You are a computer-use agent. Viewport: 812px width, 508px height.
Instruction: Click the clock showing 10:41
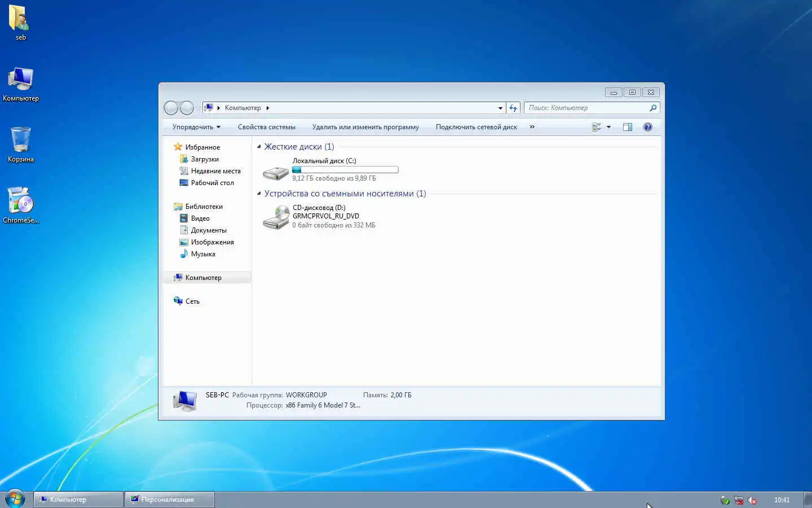782,500
